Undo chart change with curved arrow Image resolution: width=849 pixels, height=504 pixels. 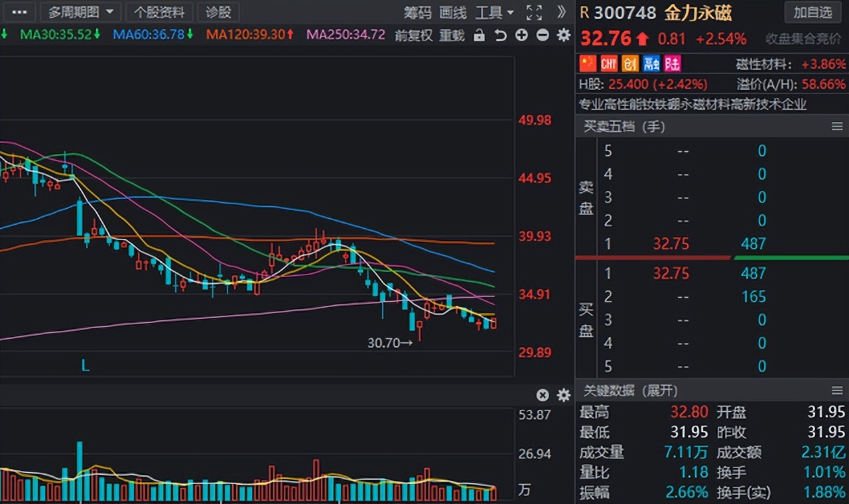coord(501,35)
